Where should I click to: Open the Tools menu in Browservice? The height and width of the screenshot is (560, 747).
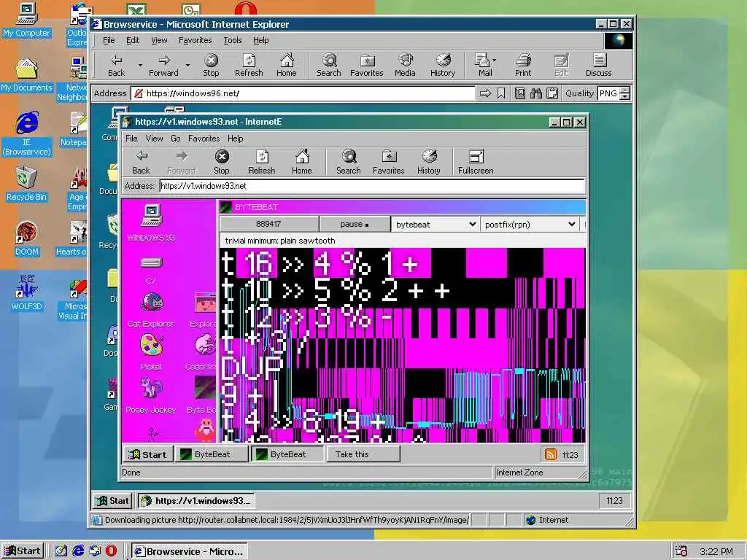(233, 41)
